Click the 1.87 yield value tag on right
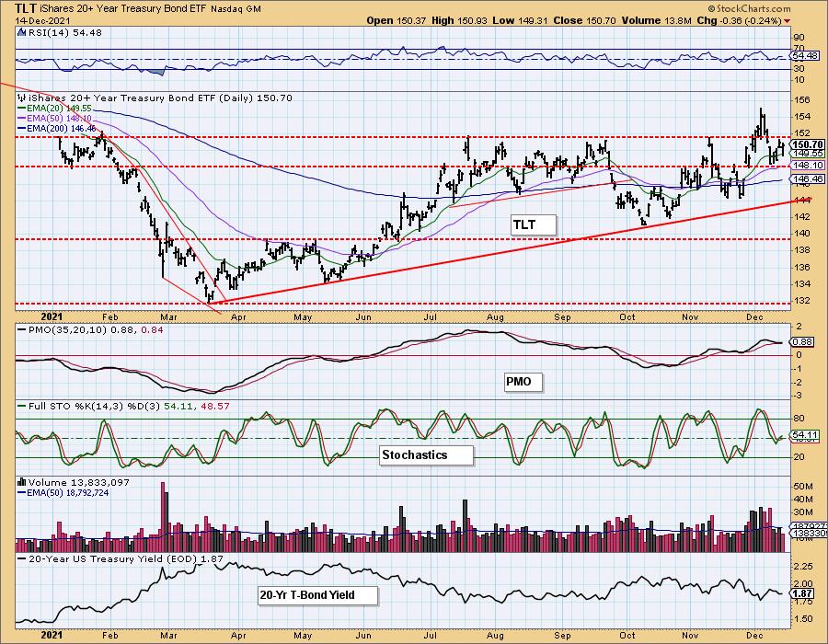 [801, 593]
